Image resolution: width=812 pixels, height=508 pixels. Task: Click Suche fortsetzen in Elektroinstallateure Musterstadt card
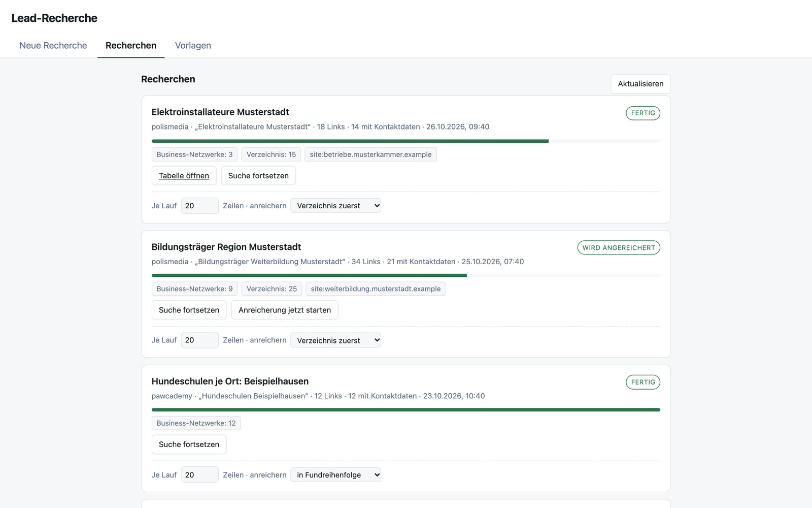coord(258,176)
